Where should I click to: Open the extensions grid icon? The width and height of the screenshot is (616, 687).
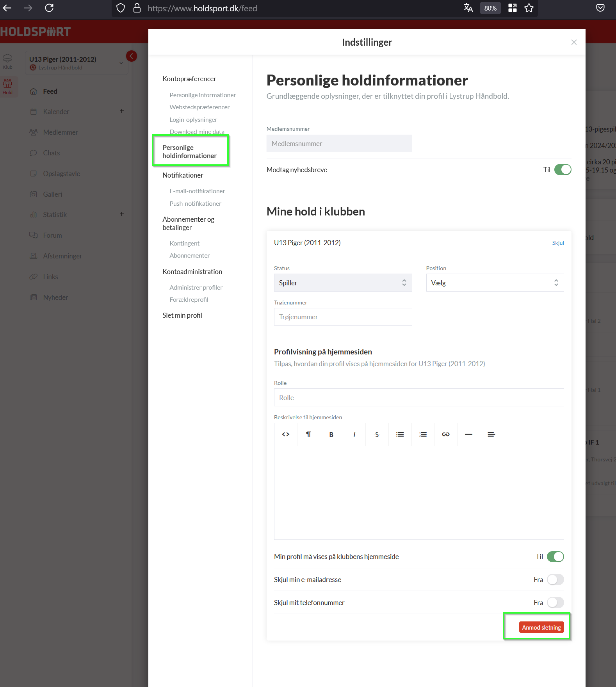pyautogui.click(x=513, y=8)
